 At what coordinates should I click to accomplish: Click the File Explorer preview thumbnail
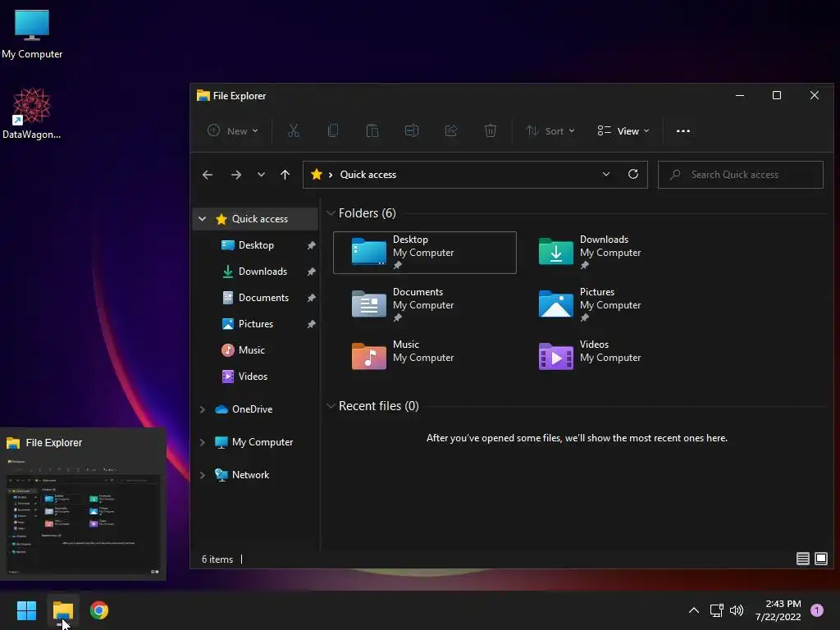coord(83,517)
